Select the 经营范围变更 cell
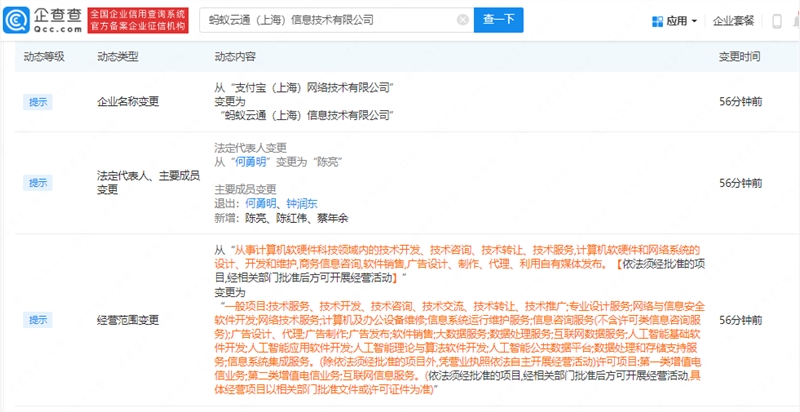Viewport: 800px width, 412px height. tap(128, 320)
